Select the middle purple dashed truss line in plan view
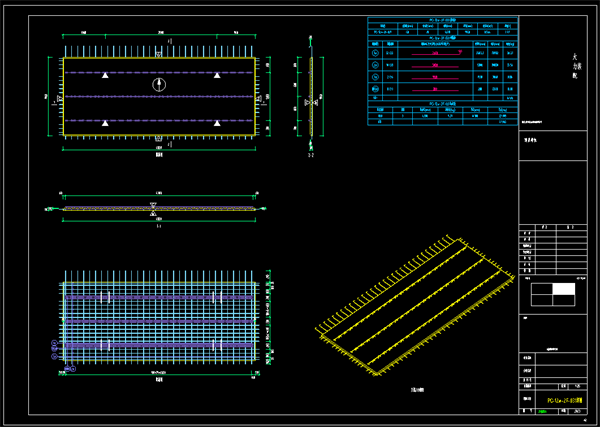This screenshot has width=600, height=427. pos(158,96)
